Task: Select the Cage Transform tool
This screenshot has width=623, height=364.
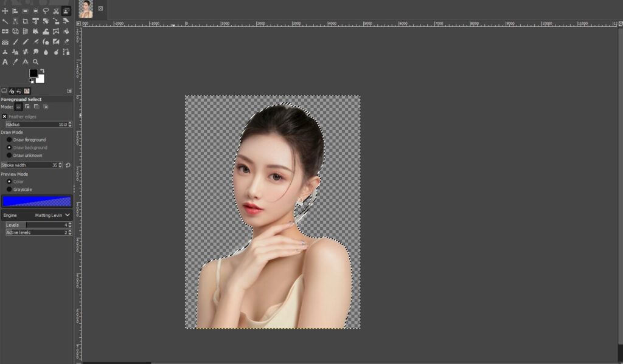Action: pos(56,32)
